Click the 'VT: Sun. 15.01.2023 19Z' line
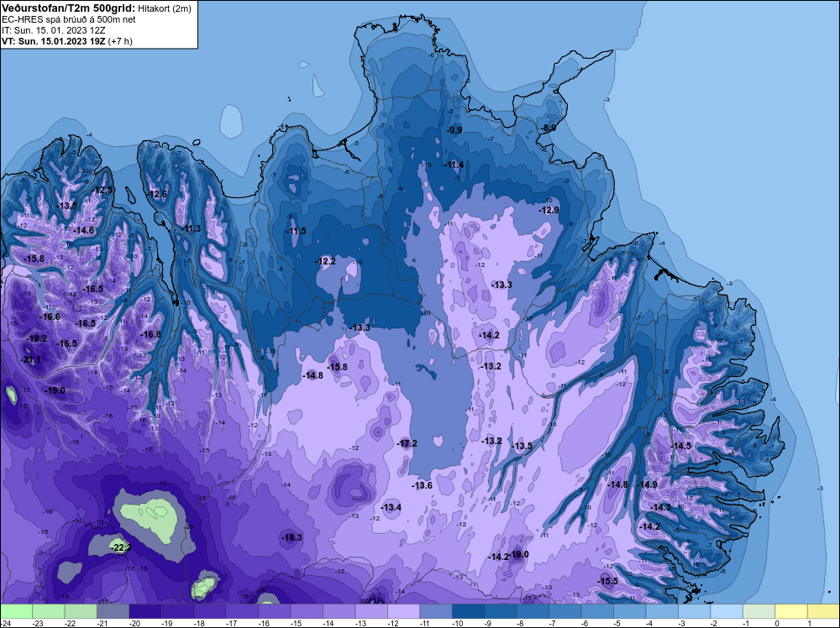 coord(54,40)
